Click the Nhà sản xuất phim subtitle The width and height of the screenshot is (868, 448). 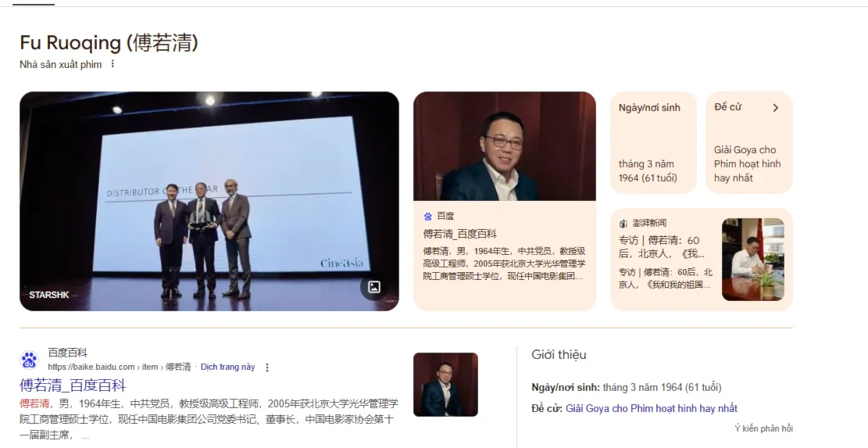(x=61, y=65)
